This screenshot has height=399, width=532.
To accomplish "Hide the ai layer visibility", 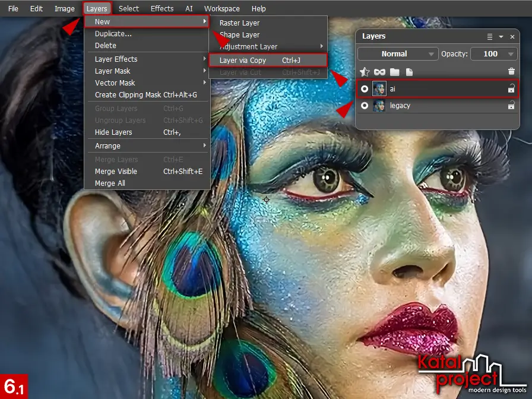I will click(x=365, y=89).
